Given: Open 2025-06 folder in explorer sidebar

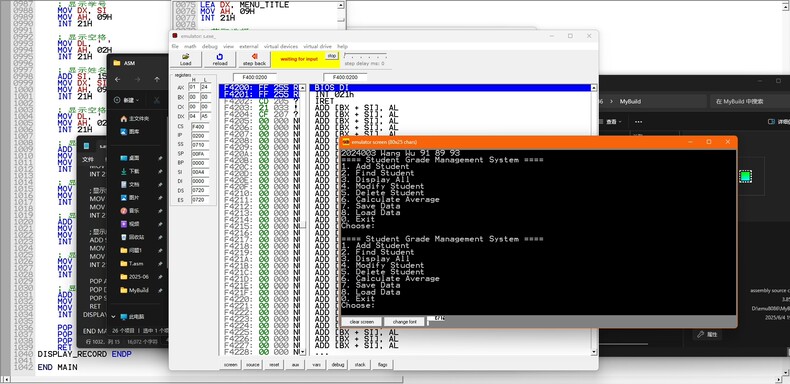Looking at the screenshot, I should 135,277.
